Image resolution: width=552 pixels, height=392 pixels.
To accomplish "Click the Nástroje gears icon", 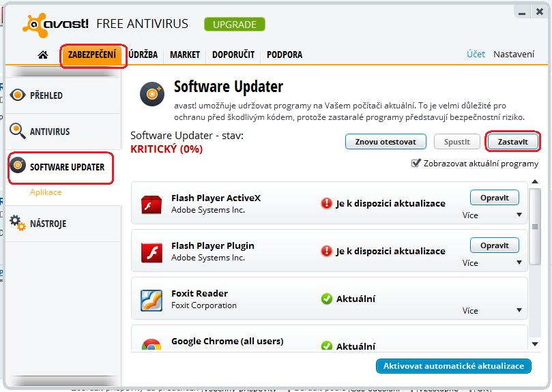I will 18,223.
